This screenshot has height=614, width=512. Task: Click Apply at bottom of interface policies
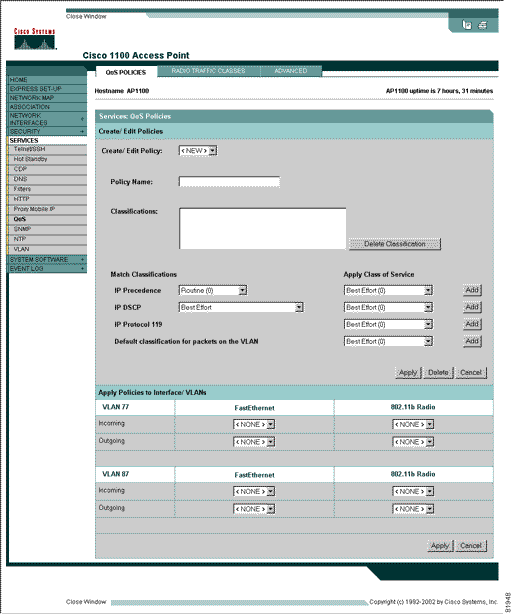440,546
